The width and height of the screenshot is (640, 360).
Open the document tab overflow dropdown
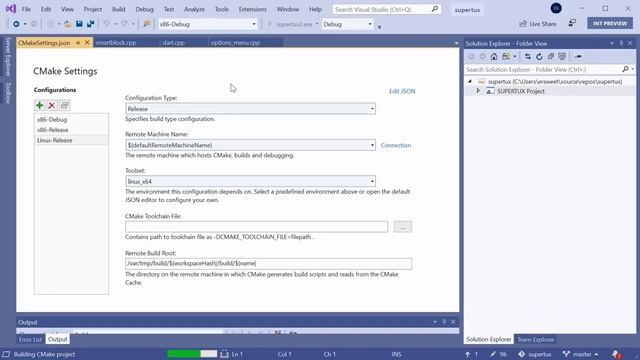pyautogui.click(x=456, y=43)
